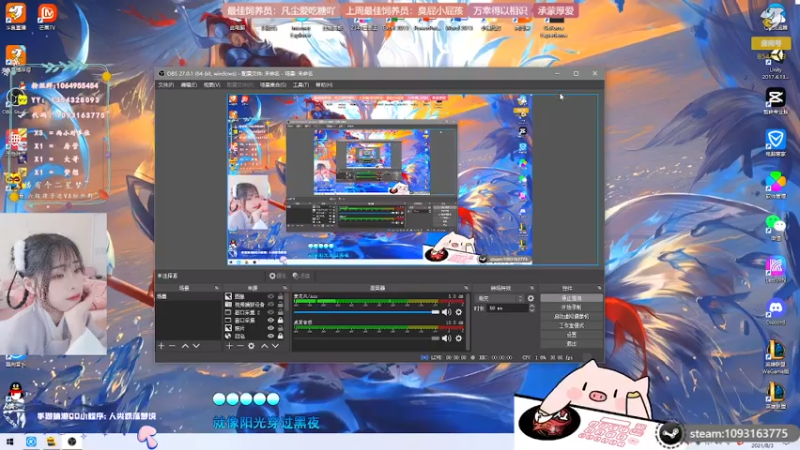Adjust 麦克风/Aux blue volume slider
The image size is (800, 450).
(366, 312)
